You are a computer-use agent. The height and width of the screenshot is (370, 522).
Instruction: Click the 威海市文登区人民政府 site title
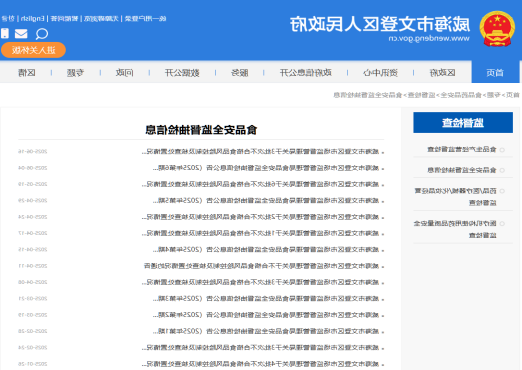pos(380,24)
